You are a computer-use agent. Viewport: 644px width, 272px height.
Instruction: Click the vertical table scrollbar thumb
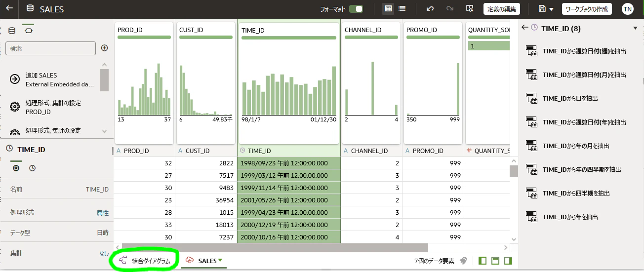[x=514, y=171]
